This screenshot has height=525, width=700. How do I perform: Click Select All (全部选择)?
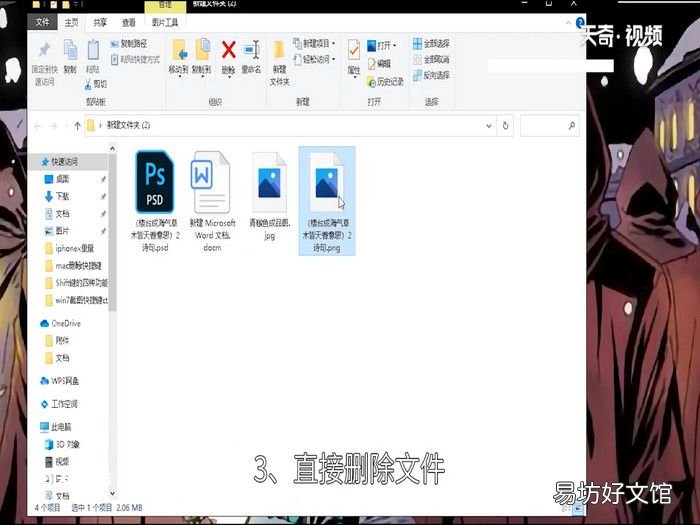[x=431, y=44]
